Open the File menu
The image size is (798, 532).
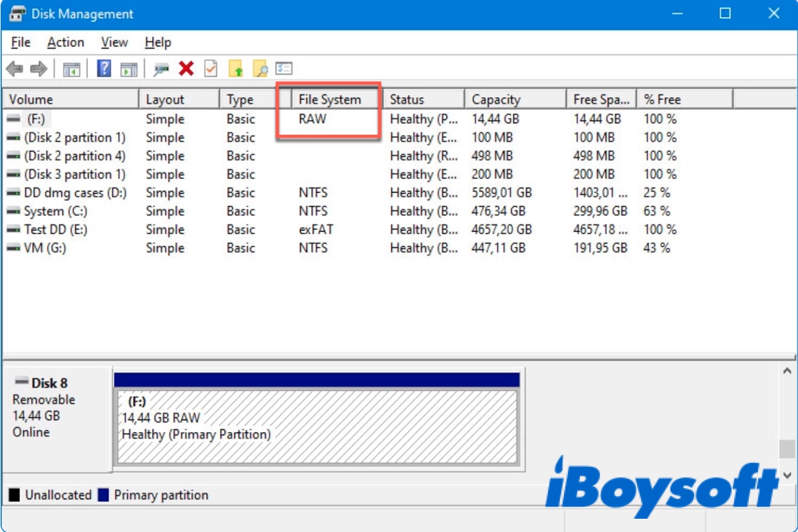point(20,42)
